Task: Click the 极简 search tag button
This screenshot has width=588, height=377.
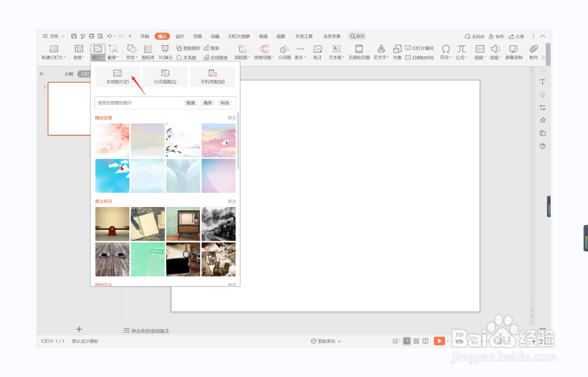Action: tap(190, 103)
